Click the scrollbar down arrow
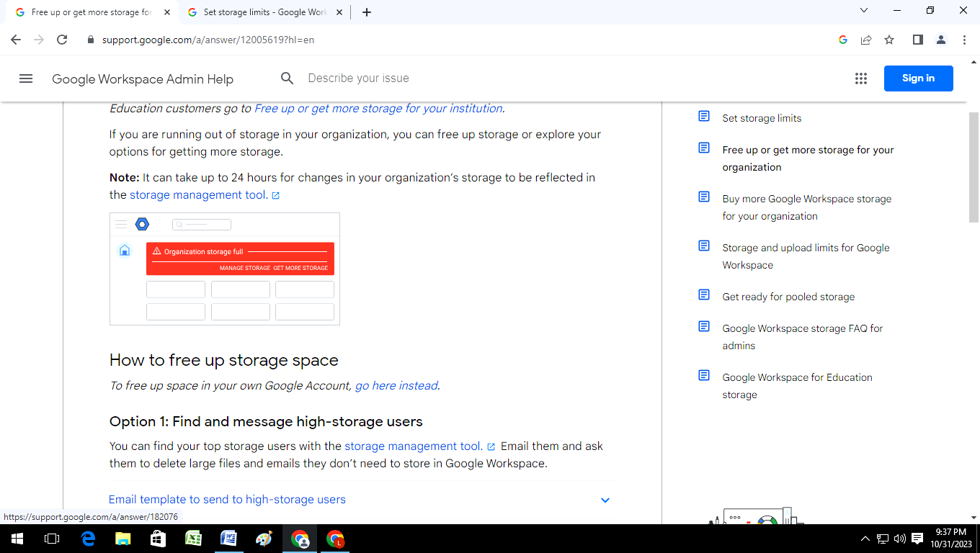 pos(974,517)
